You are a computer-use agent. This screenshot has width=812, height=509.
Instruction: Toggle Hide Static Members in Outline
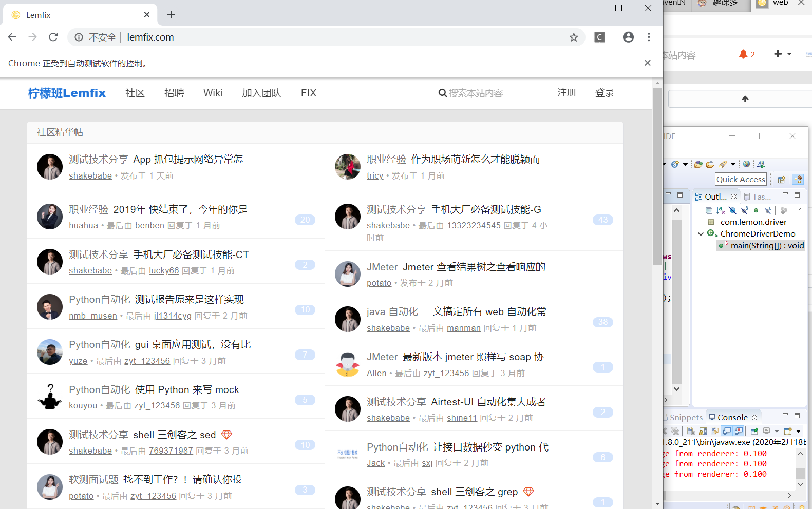[x=744, y=210]
